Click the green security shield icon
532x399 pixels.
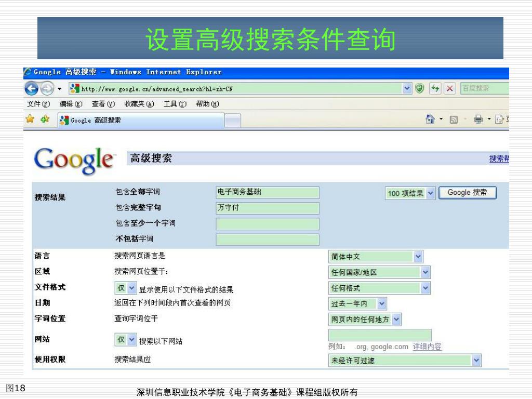click(x=420, y=89)
